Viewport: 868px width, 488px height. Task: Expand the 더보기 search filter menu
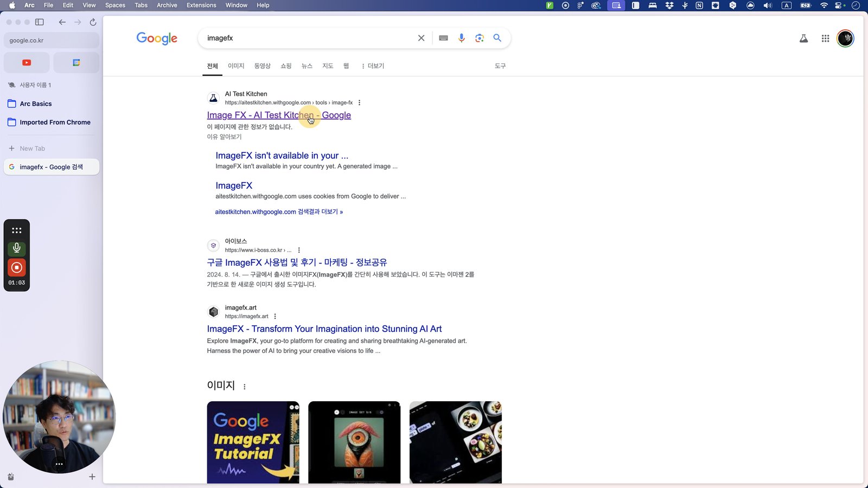[x=372, y=66]
